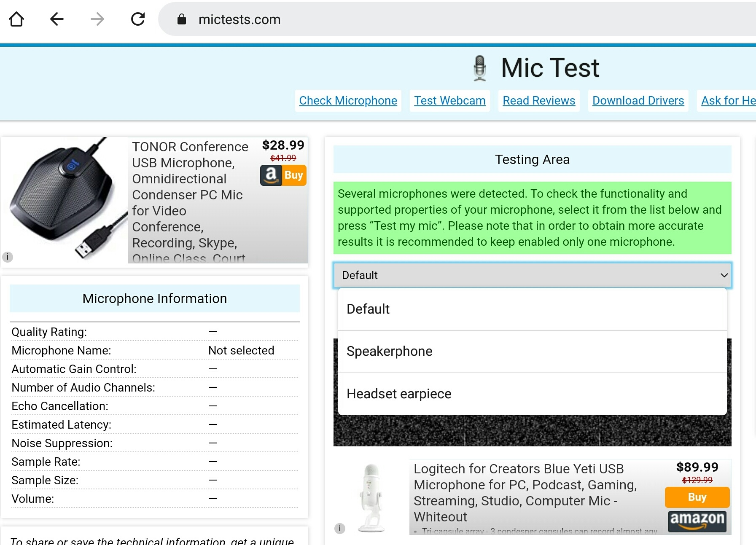The image size is (756, 545).
Task: Tap the $28.99 price on TONOR ad
Action: coord(283,145)
